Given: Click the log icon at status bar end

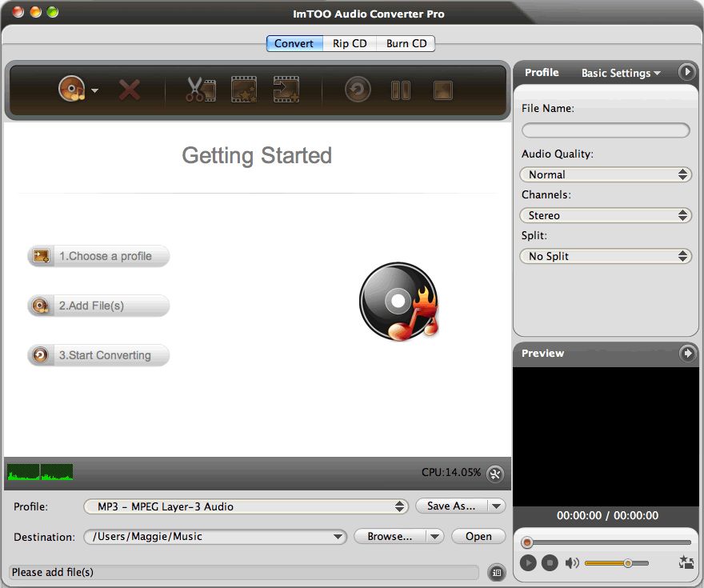Looking at the screenshot, I should 496,572.
